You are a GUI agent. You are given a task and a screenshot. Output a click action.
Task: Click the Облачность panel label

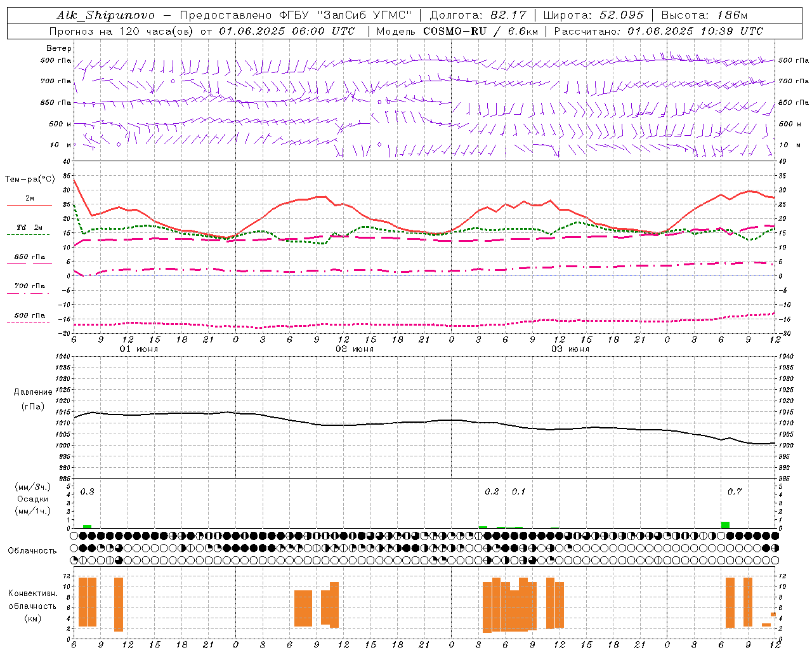32,551
